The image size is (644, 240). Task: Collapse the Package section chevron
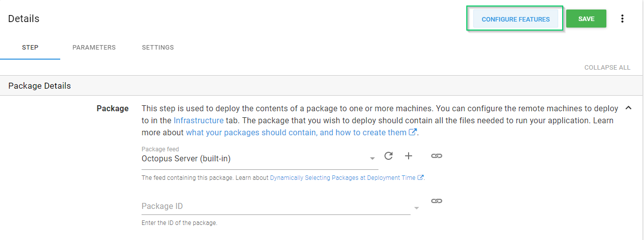coord(628,108)
